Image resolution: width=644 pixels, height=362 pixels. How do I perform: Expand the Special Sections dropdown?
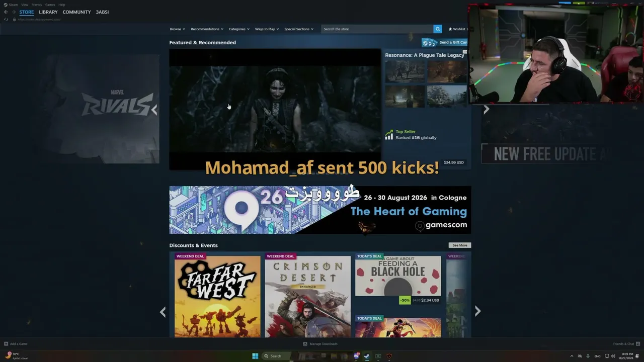click(x=299, y=29)
